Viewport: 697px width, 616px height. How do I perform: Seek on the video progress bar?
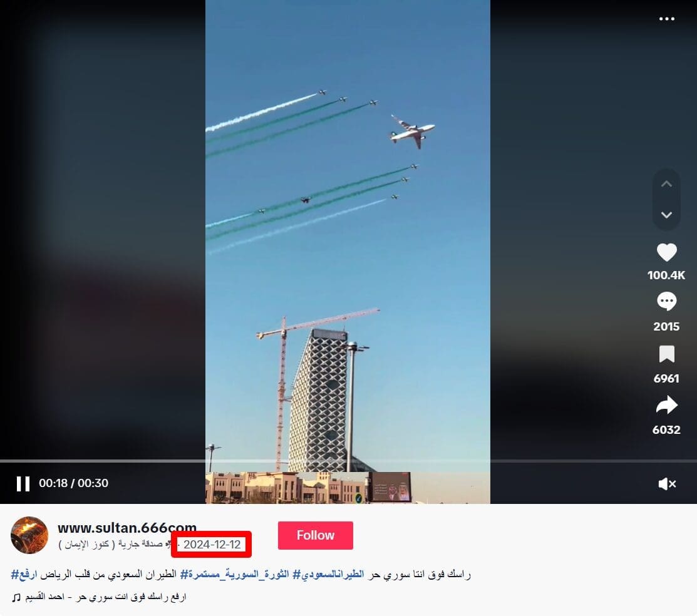point(348,461)
